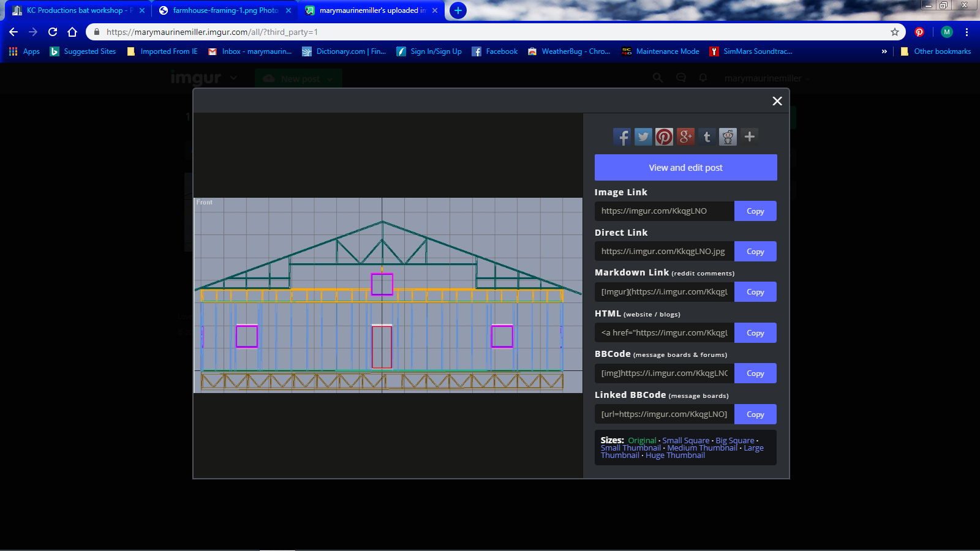
Task: Bookmark this page with star icon
Action: point(895,32)
